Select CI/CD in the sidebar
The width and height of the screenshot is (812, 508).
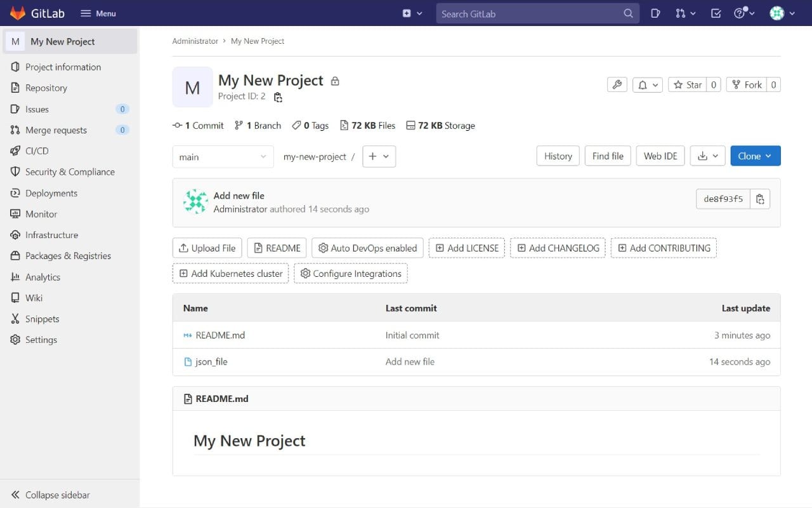[36, 150]
